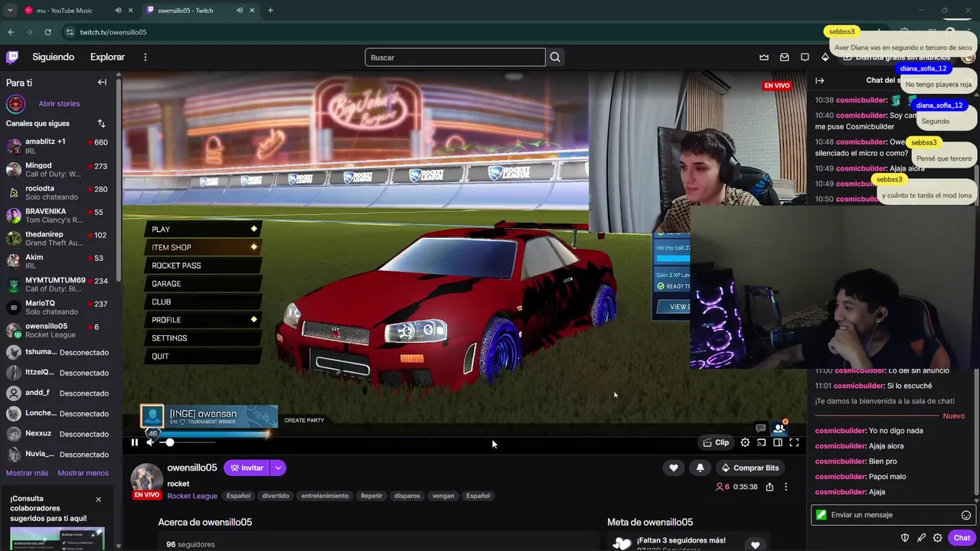
Task: Open the notifications inbox icon
Action: pyautogui.click(x=784, y=57)
